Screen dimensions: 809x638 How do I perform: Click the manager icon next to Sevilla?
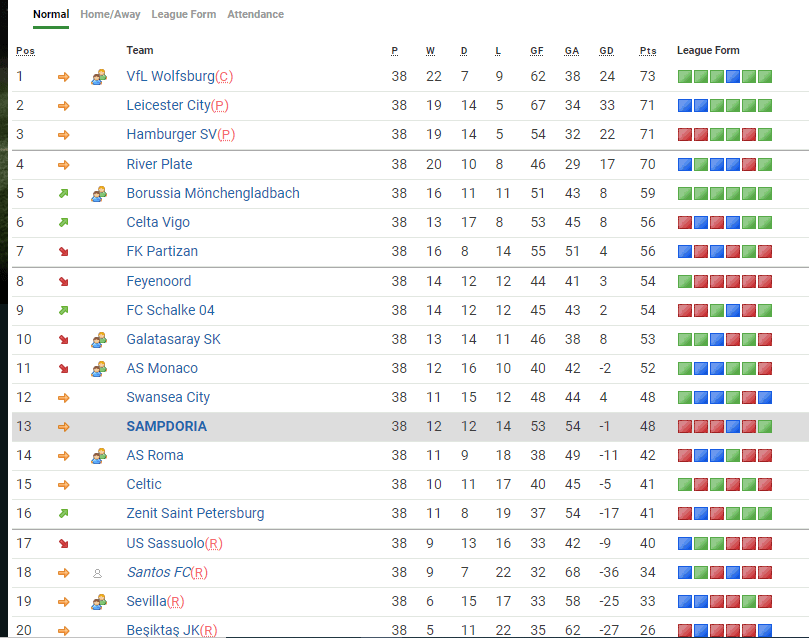click(x=98, y=602)
